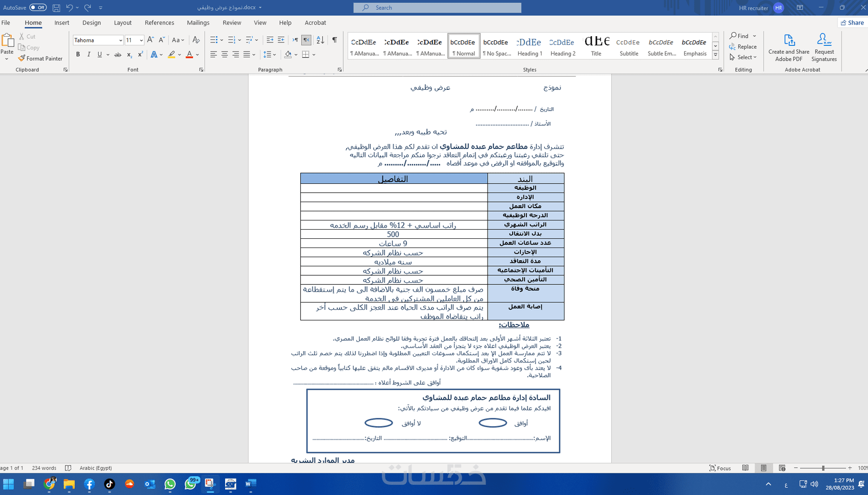This screenshot has height=495, width=868.
Task: Adjust the zoom slider in status bar
Action: (x=823, y=468)
